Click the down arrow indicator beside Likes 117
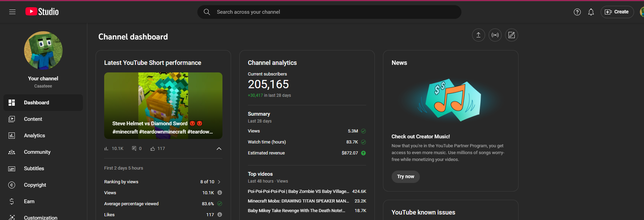 pyautogui.click(x=220, y=215)
